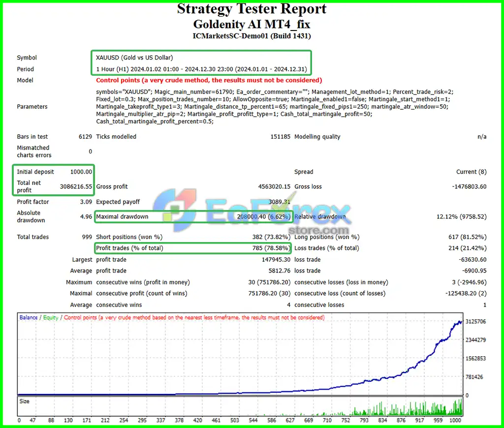This screenshot has height=428, width=504.
Task: Click the "Ticks modelled" label
Action: (x=116, y=137)
